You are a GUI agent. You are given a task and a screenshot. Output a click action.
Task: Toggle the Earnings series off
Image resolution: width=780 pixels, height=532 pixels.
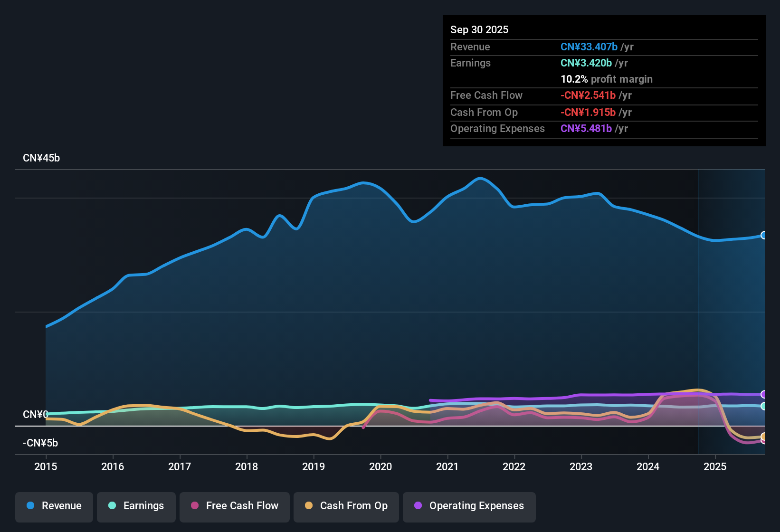pos(136,506)
